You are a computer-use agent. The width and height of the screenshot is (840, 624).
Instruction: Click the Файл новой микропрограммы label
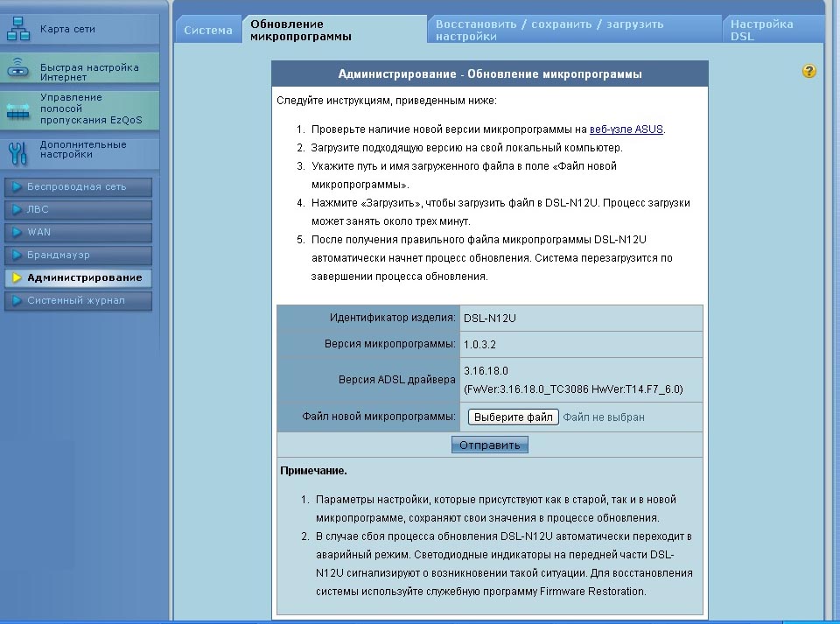[x=379, y=417]
